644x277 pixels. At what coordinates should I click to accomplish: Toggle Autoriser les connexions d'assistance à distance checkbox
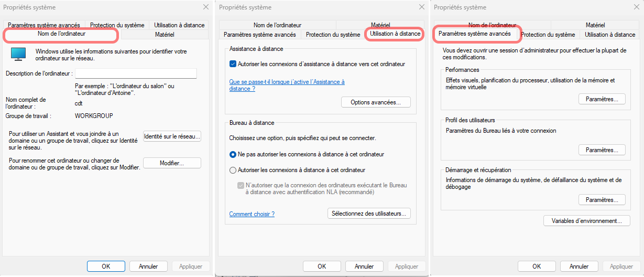tap(233, 64)
